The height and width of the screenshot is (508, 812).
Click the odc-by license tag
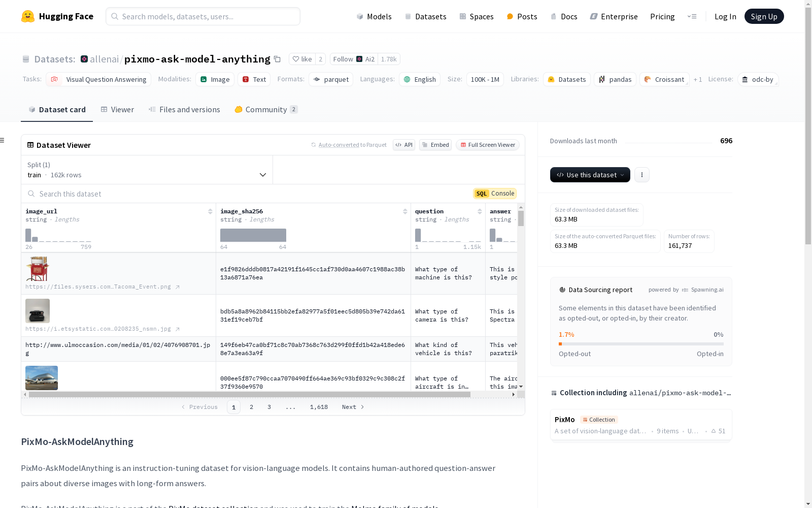coord(758,79)
